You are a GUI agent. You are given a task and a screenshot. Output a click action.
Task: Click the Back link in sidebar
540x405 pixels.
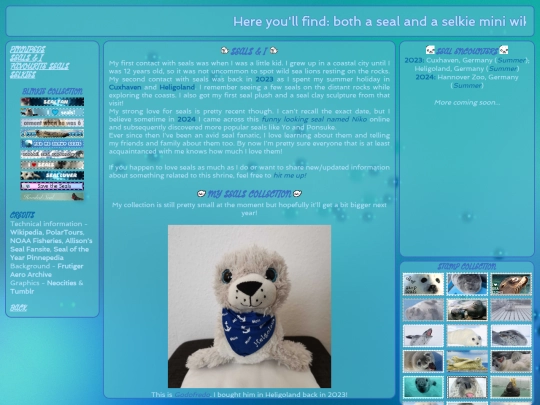[x=18, y=308]
